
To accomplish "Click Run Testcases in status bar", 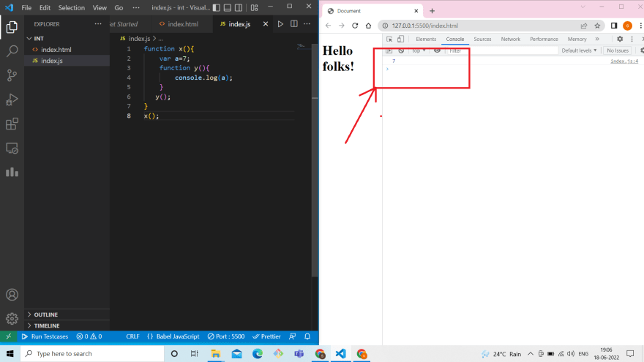I will click(x=45, y=336).
